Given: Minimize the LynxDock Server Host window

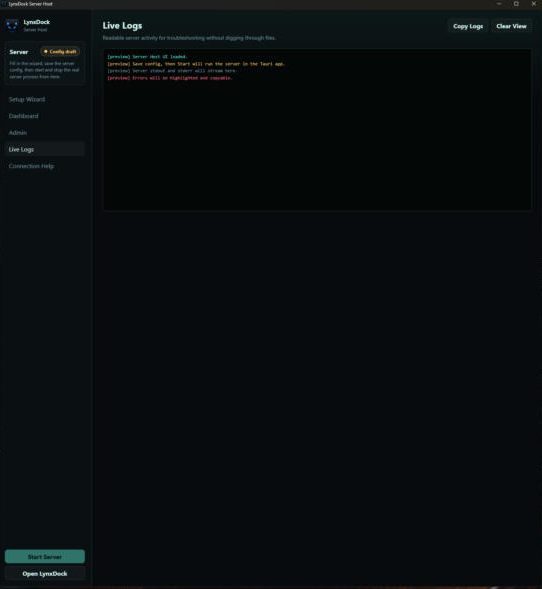Looking at the screenshot, I should click(x=499, y=4).
